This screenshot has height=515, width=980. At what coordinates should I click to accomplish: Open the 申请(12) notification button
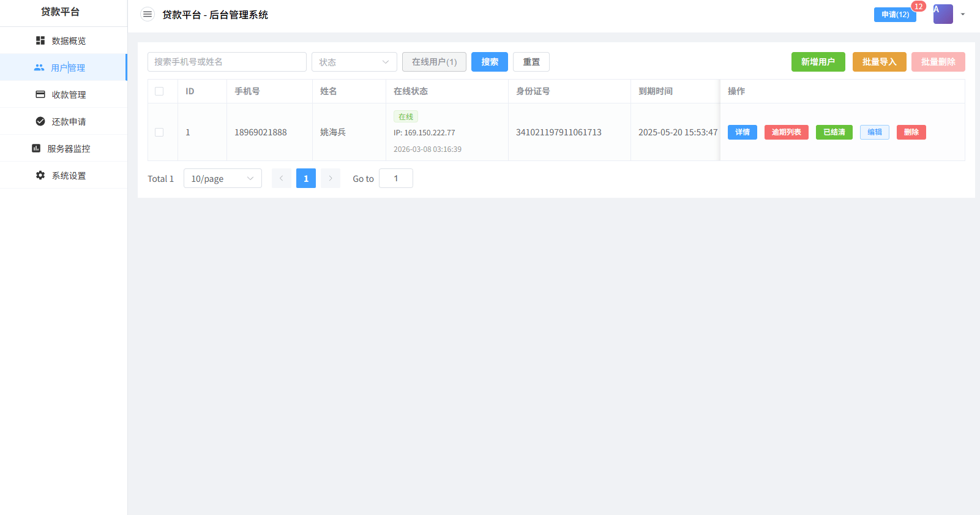894,15
